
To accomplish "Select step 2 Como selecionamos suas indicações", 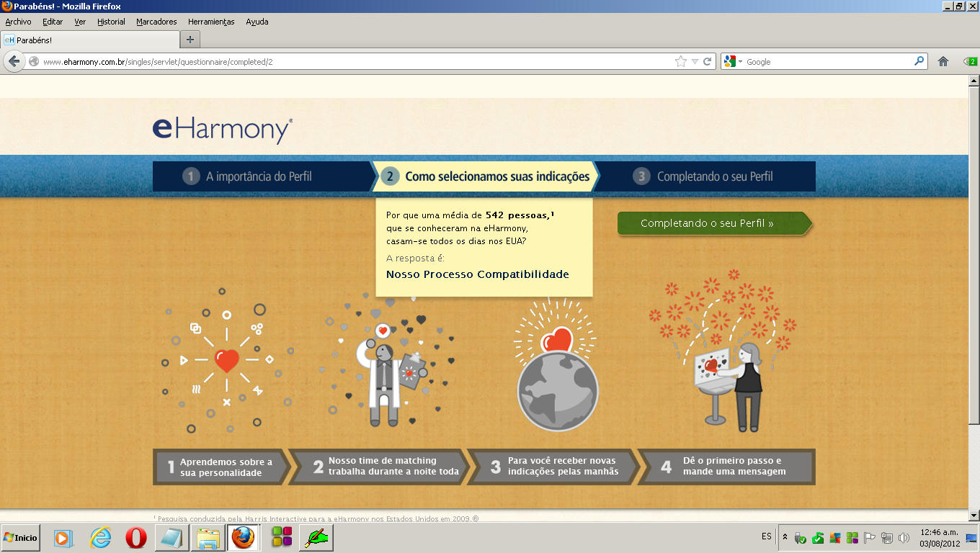I will (x=486, y=176).
